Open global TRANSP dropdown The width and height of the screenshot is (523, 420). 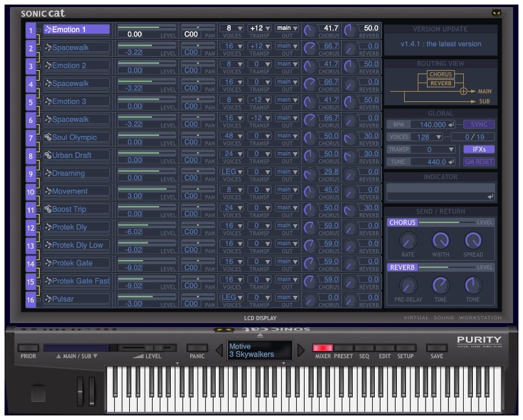tap(433, 150)
